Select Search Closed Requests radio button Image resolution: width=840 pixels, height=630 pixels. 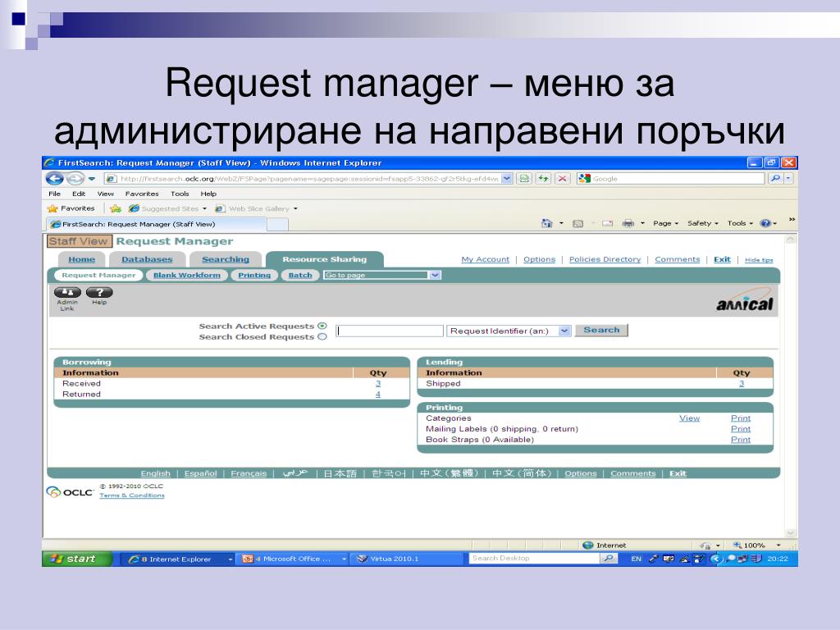322,337
